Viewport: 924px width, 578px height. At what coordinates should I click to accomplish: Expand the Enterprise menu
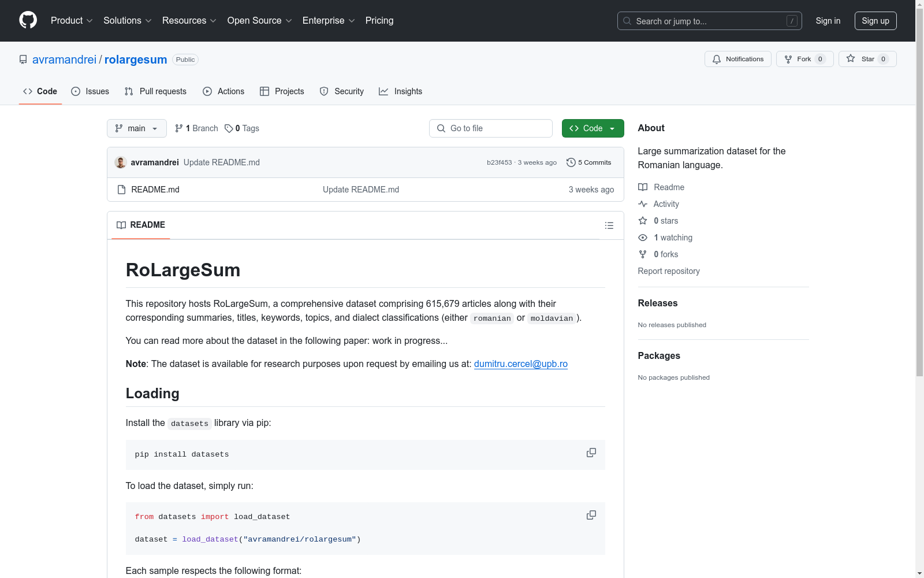coord(329,21)
